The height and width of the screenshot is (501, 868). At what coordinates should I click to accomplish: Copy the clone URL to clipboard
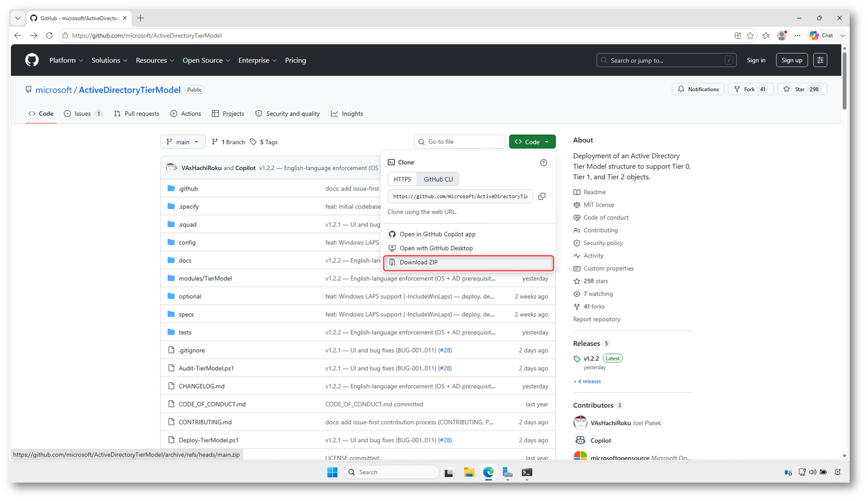point(542,197)
